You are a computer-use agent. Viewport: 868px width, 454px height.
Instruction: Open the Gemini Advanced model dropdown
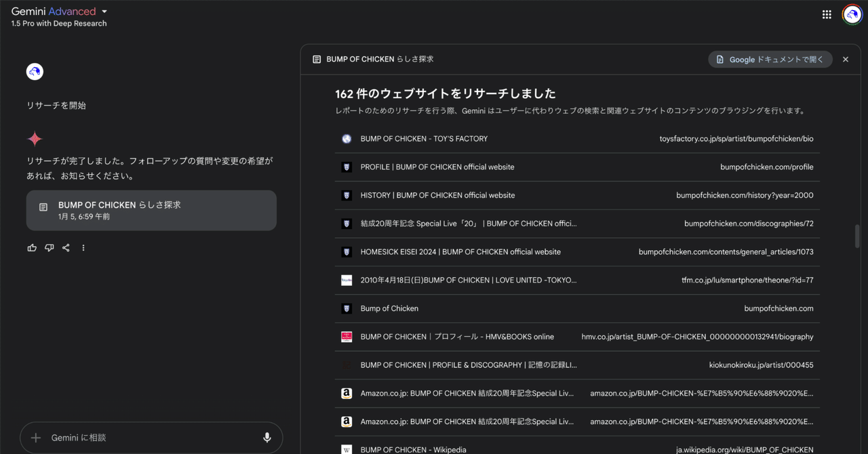103,11
